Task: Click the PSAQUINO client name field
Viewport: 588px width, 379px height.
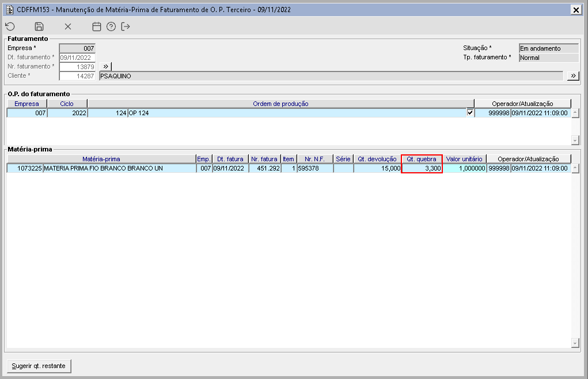Action: coord(331,76)
